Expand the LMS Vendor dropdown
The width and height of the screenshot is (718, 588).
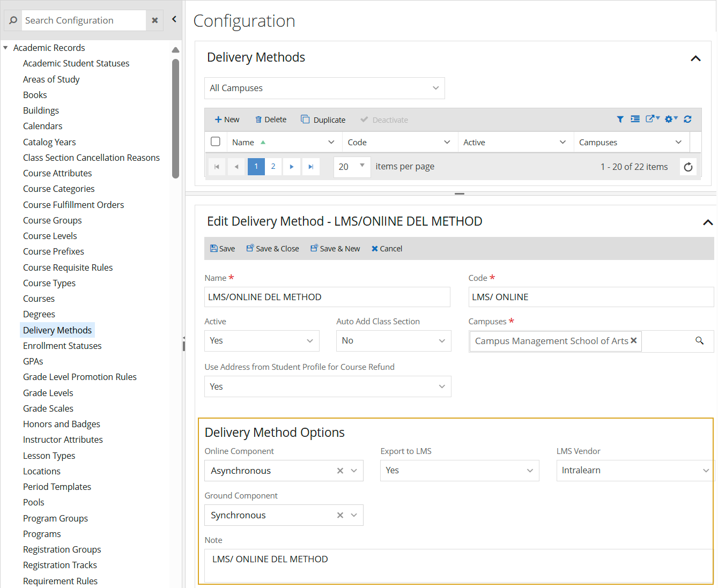coord(706,471)
